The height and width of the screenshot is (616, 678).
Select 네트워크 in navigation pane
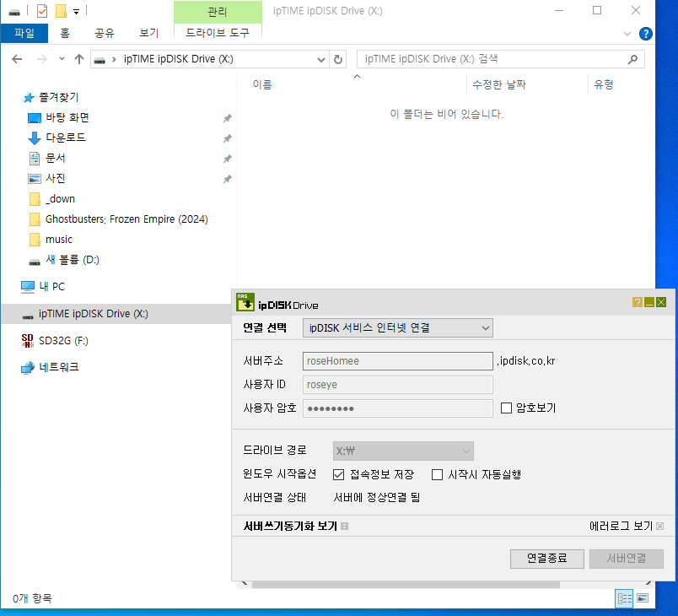(x=59, y=367)
